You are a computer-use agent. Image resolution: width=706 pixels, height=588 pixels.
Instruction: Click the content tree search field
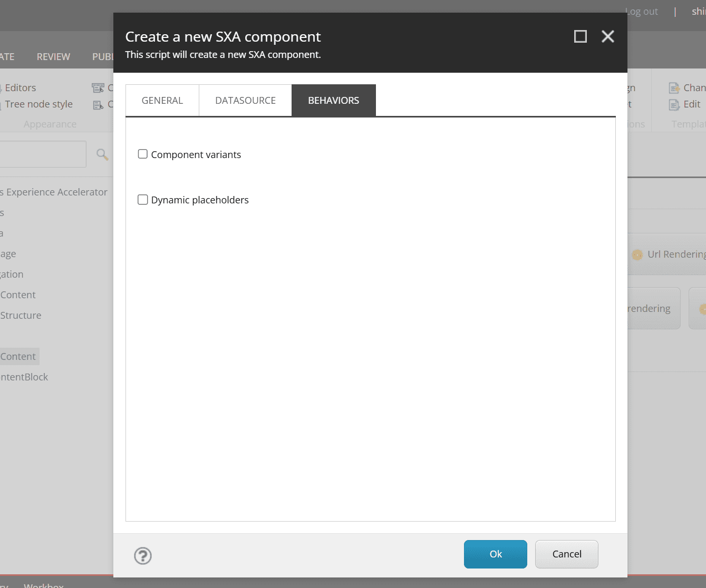pyautogui.click(x=42, y=154)
